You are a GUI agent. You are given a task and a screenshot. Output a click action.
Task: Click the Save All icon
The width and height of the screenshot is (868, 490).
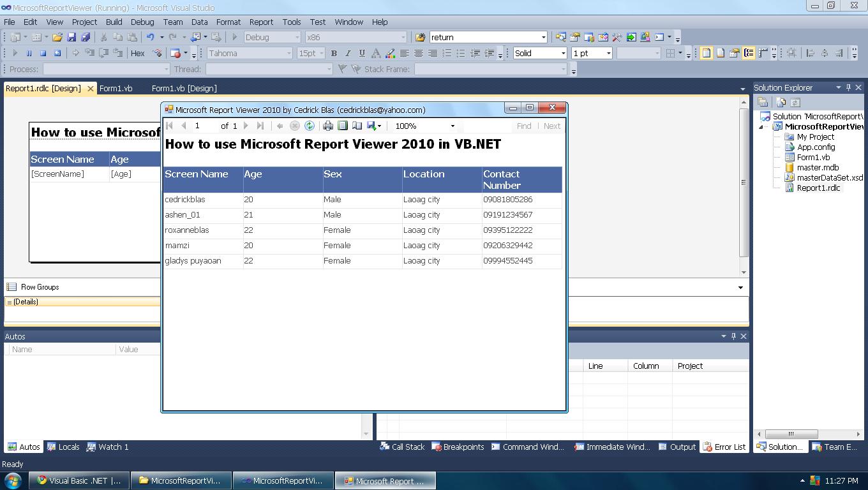(86, 37)
